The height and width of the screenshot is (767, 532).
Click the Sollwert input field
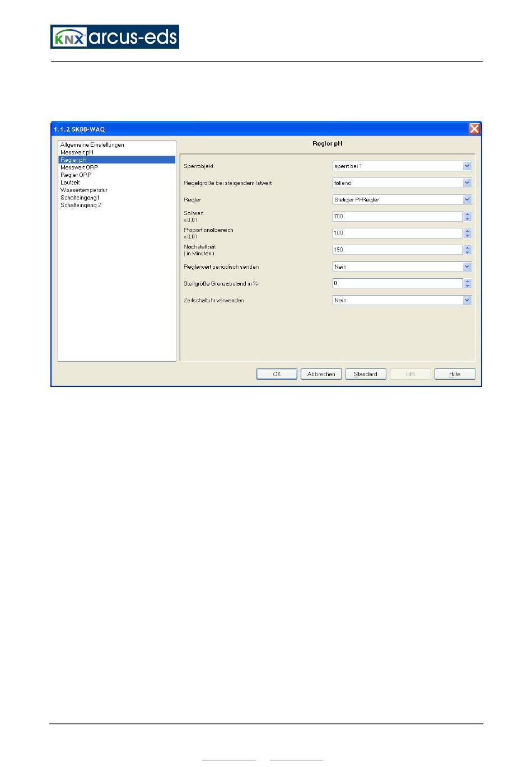tap(398, 216)
